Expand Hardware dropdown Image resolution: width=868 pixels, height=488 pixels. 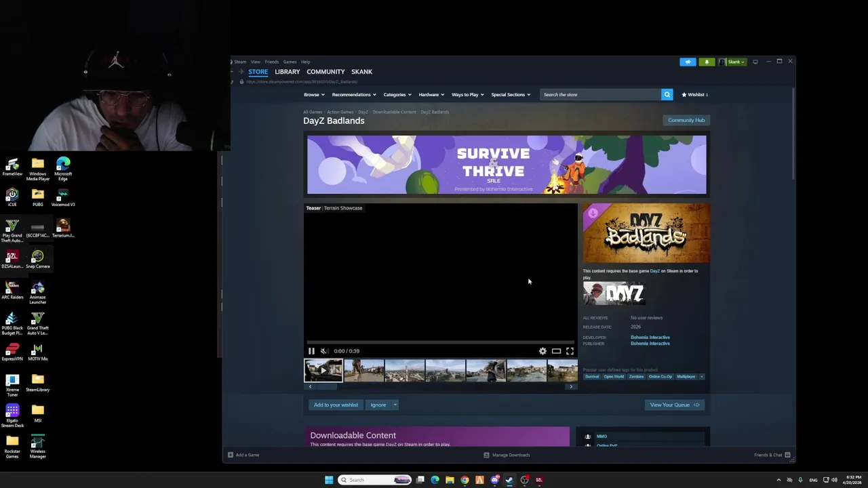[431, 95]
